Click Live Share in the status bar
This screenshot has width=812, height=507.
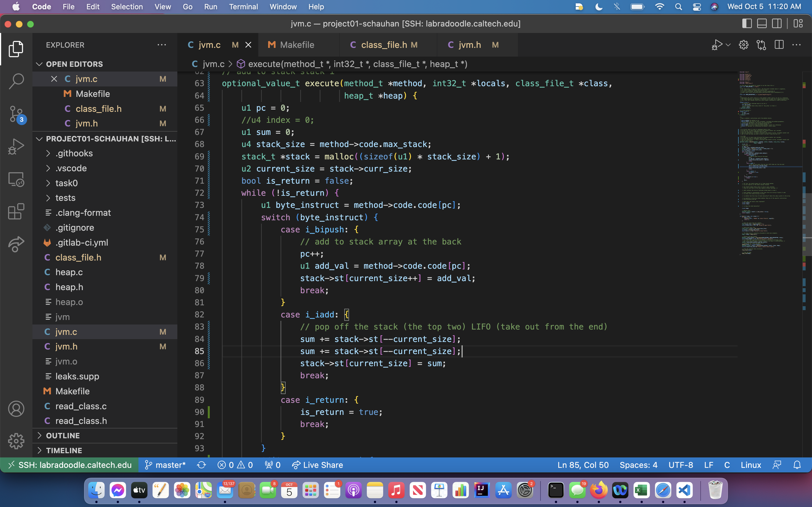[x=317, y=465]
